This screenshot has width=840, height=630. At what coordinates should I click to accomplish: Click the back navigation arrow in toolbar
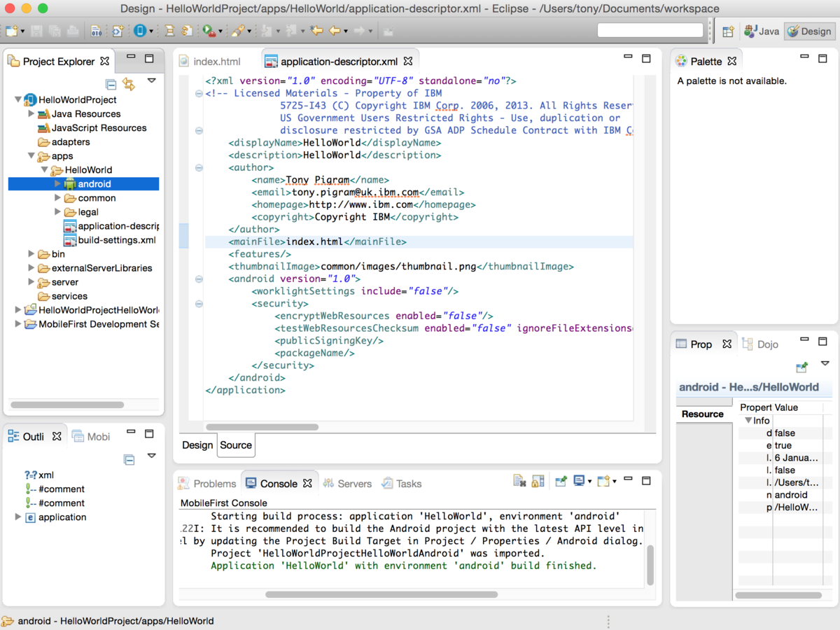[335, 31]
